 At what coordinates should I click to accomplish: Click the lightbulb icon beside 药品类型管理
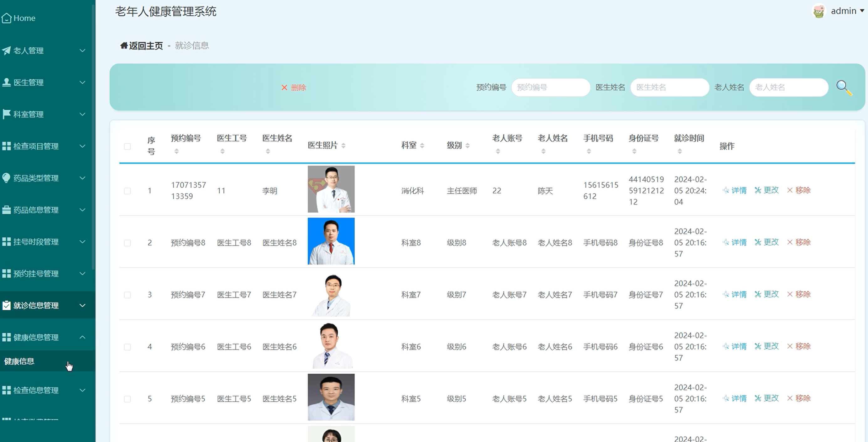(6, 178)
